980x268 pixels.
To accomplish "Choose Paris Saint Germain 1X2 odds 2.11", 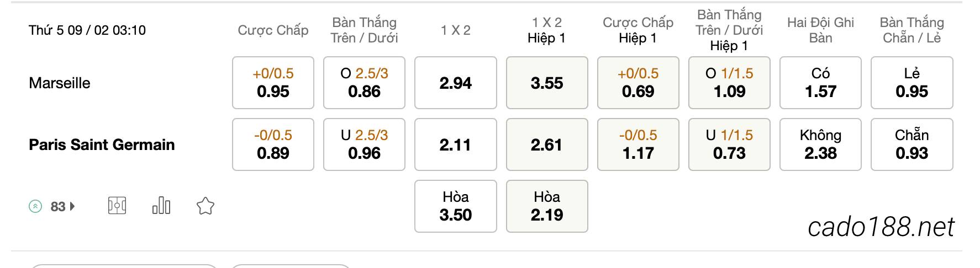I will 456,144.
